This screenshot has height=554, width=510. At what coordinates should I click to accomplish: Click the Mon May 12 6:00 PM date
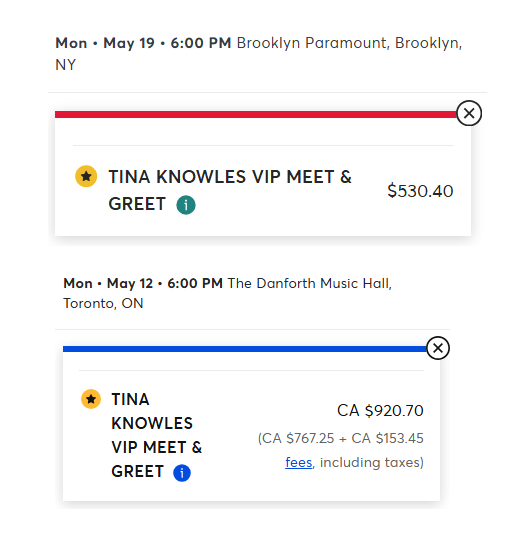(143, 283)
